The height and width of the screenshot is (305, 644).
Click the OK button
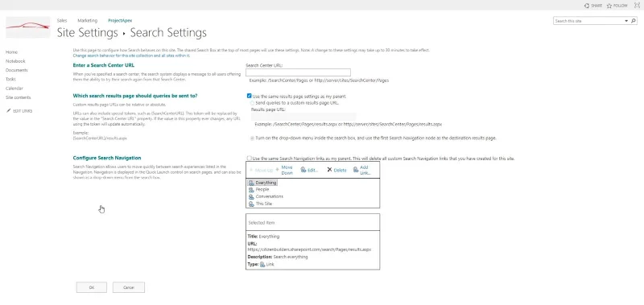[x=92, y=287]
